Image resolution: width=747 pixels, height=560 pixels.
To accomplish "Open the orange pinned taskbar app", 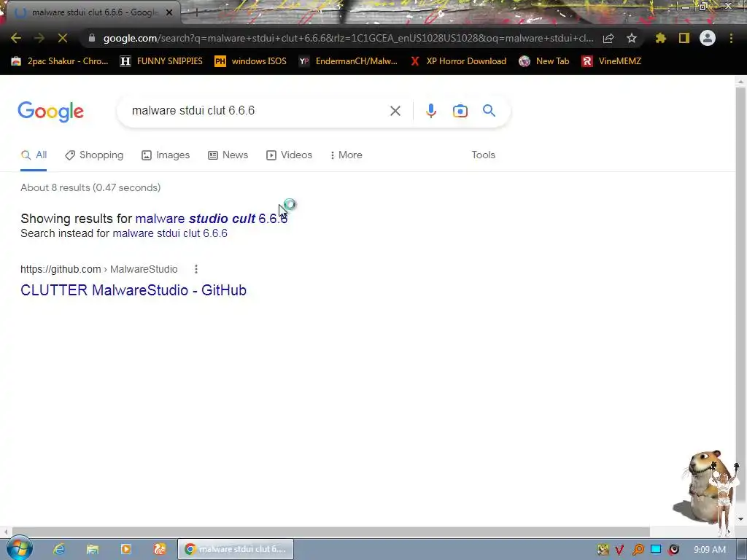I will pos(160,549).
